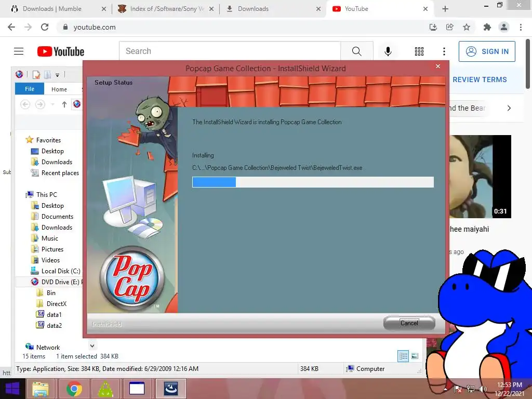Click the REVIEW TERMS link
532x399 pixels.
point(480,79)
